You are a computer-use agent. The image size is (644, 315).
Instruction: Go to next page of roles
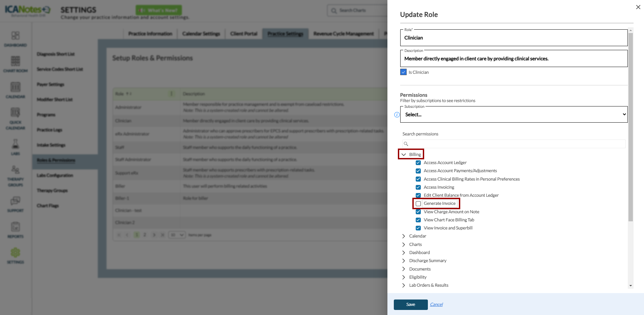tap(154, 235)
